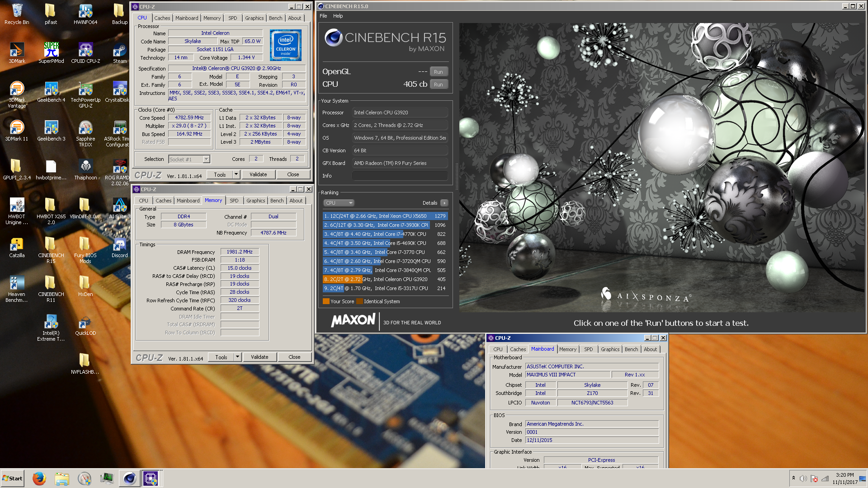
Task: Launch Catzilla from the desktop
Action: [17, 247]
